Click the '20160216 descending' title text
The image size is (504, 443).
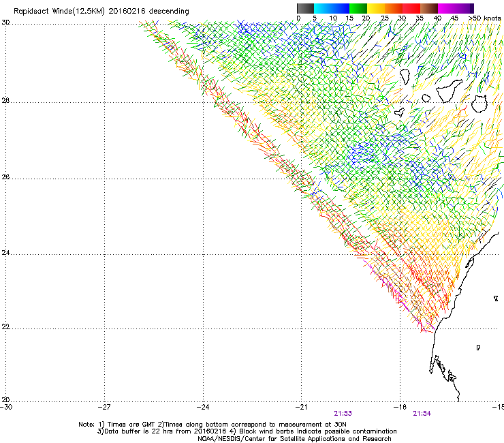coord(149,12)
